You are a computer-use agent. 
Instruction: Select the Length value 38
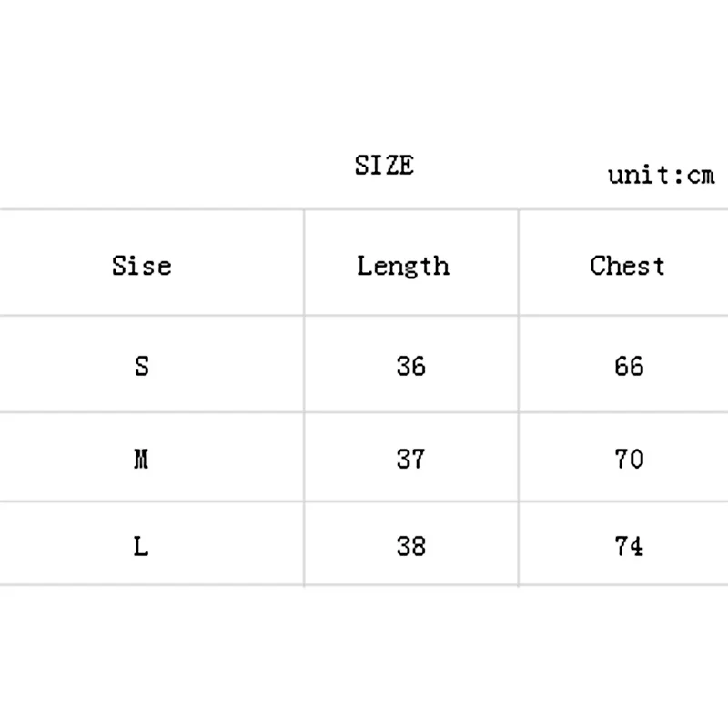pos(411,546)
